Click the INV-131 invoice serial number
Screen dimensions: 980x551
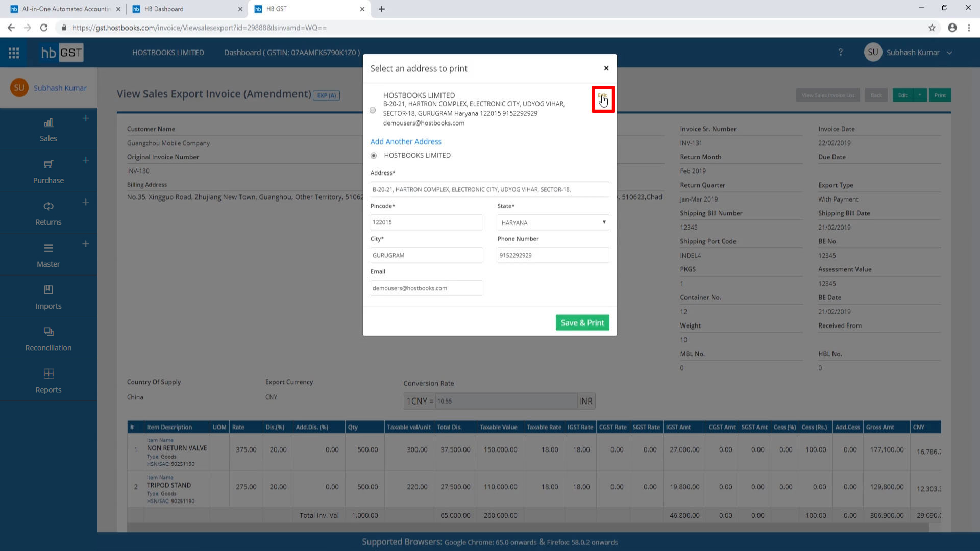coord(691,143)
